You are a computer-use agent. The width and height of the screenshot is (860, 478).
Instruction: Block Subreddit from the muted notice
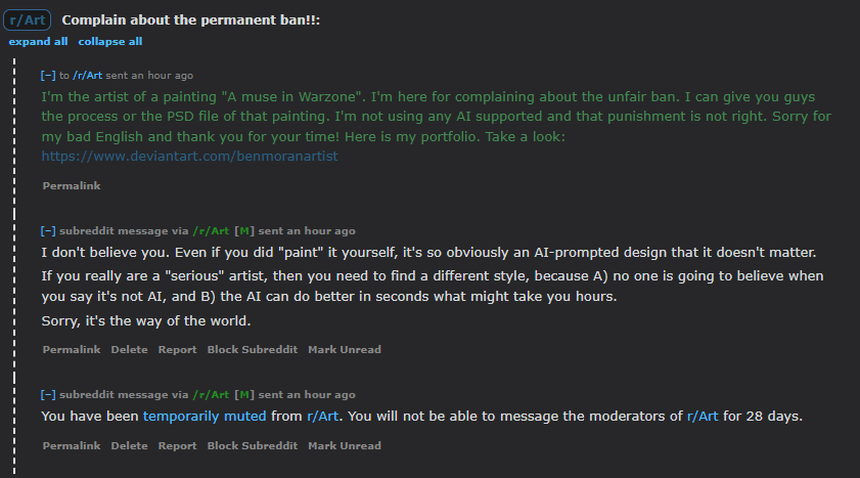click(252, 446)
